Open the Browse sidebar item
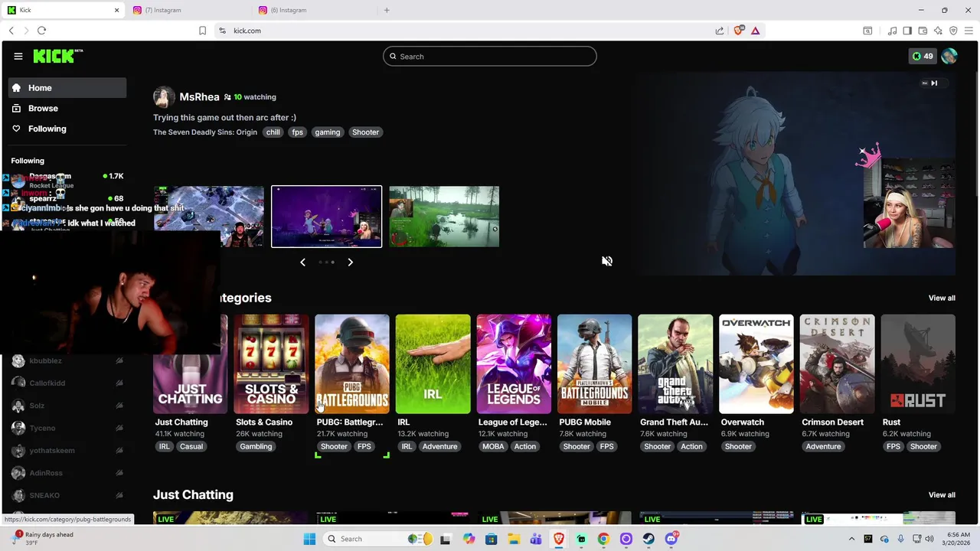This screenshot has height=551, width=980. pyautogui.click(x=67, y=109)
